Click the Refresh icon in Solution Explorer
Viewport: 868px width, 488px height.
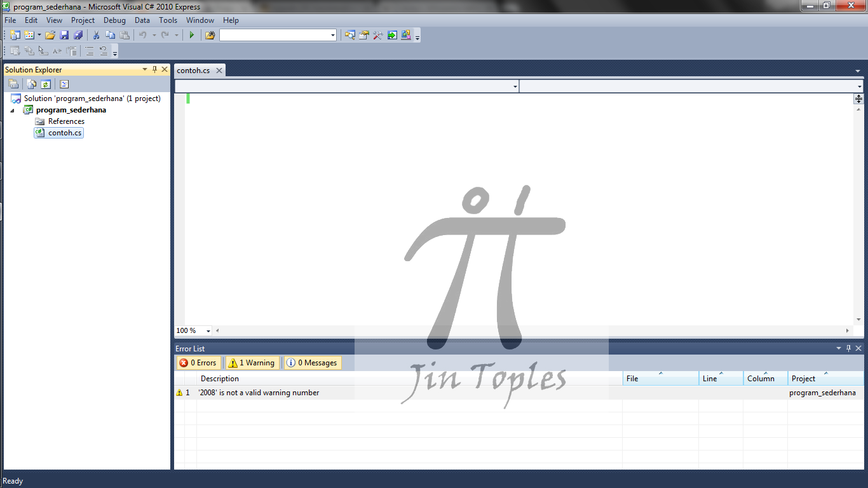(46, 84)
